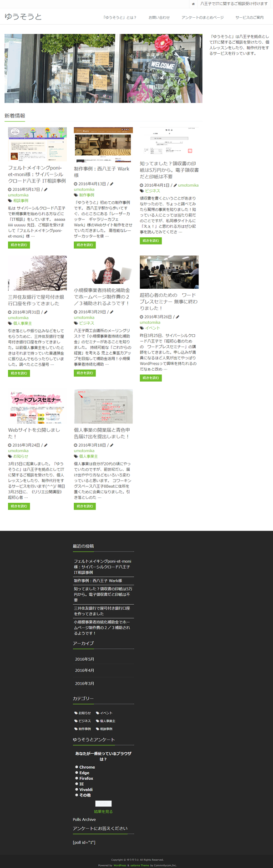Click the お知らせ tag icon in footer categories

pos(76,713)
